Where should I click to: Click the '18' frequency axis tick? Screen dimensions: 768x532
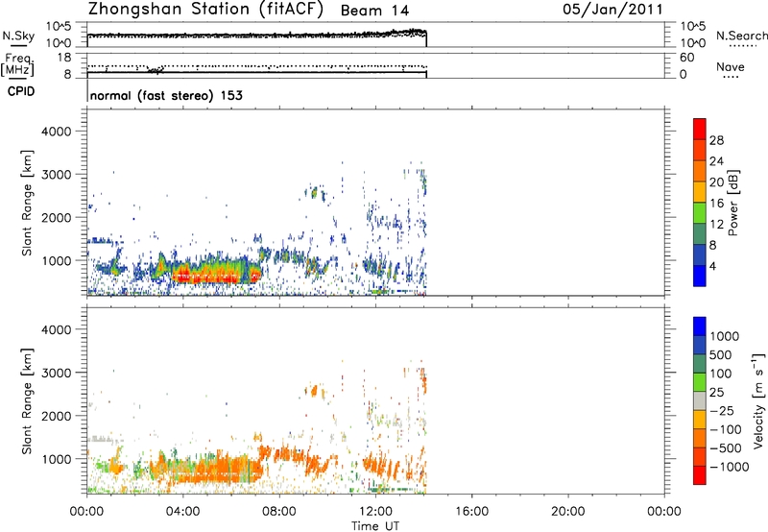pyautogui.click(x=64, y=58)
